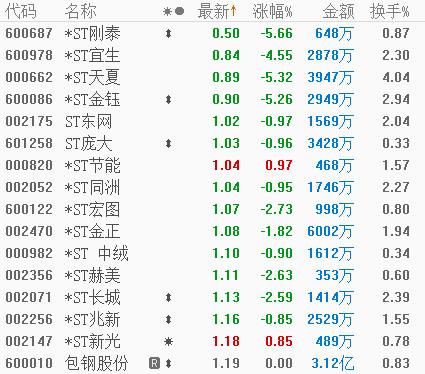The width and height of the screenshot is (425, 374).
Task: Click the star-burst marker icon beside *ST新光
Action: click(x=168, y=341)
